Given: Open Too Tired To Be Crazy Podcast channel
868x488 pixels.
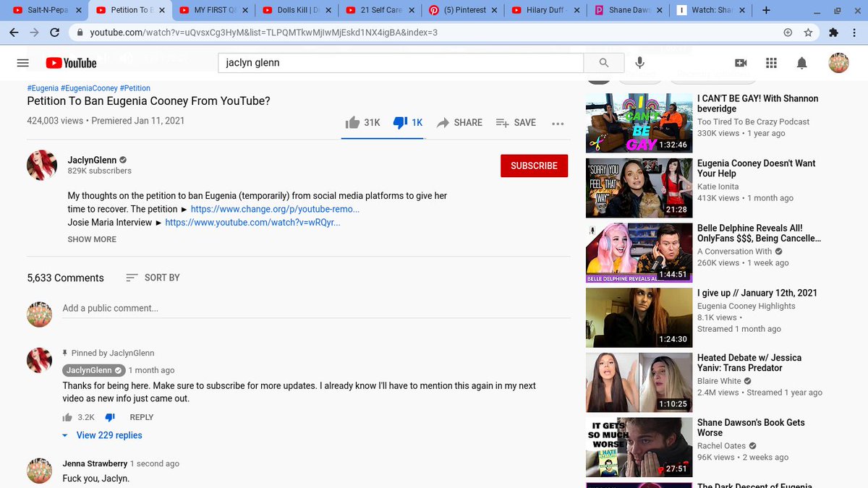Looking at the screenshot, I should click(x=753, y=121).
